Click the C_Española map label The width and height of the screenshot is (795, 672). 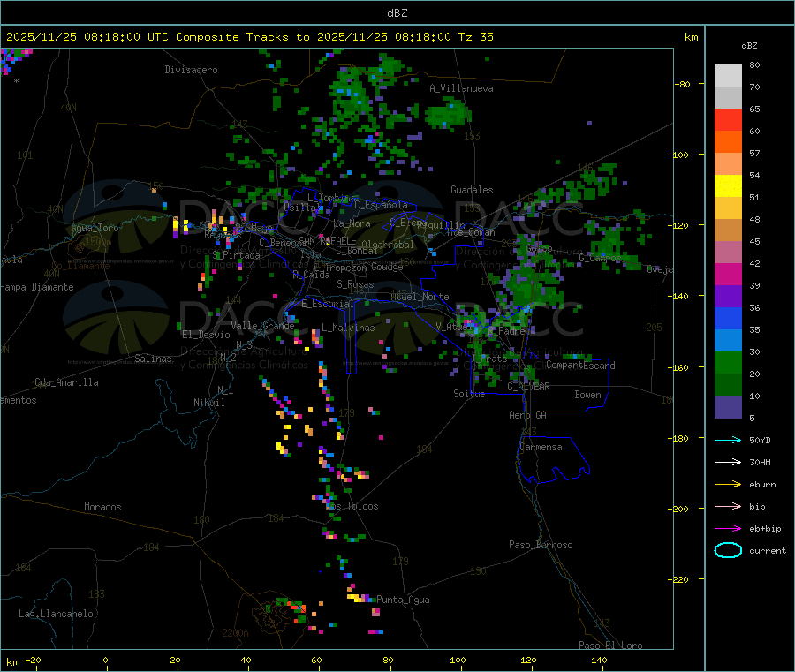pos(381,205)
